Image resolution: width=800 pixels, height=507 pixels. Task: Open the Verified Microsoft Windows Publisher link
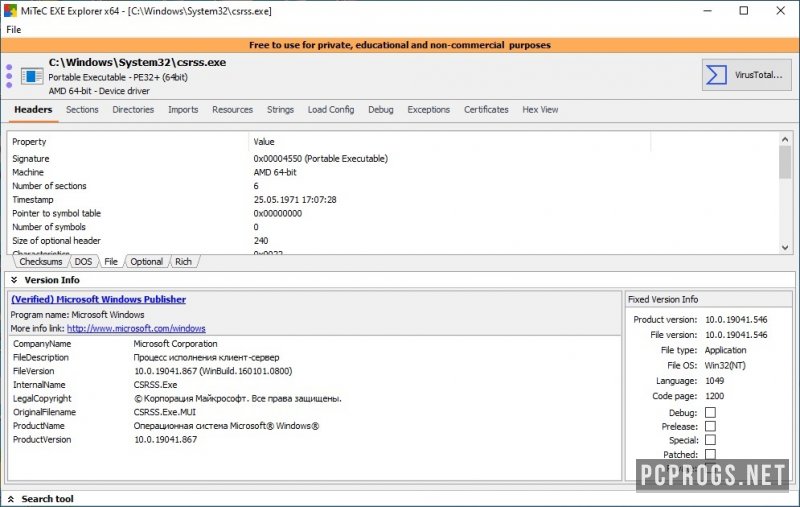98,299
